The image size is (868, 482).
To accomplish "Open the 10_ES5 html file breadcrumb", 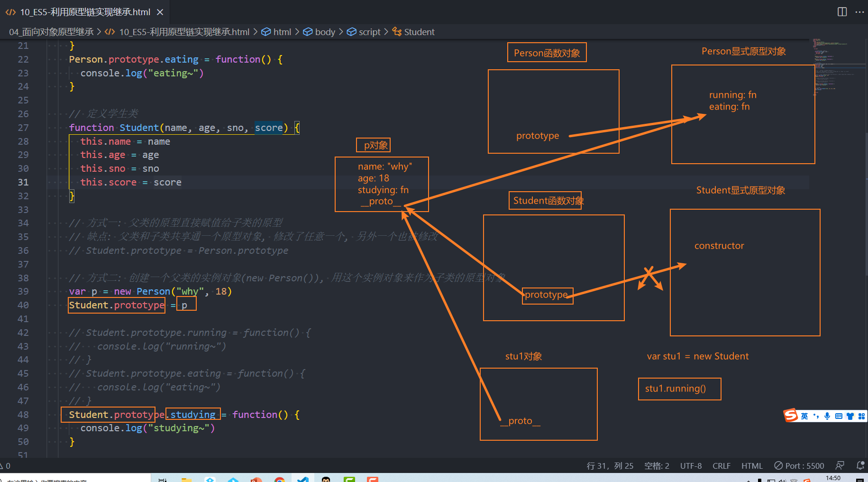I will (x=184, y=32).
